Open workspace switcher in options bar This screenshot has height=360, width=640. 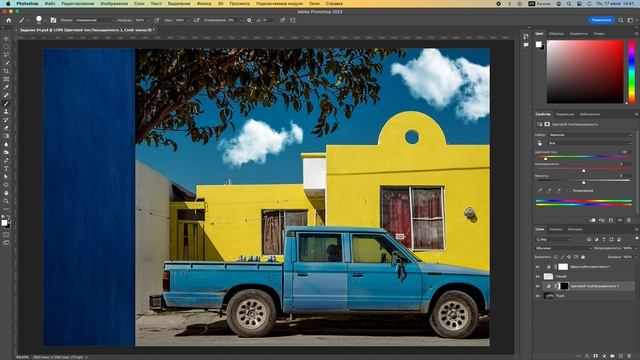[x=631, y=20]
